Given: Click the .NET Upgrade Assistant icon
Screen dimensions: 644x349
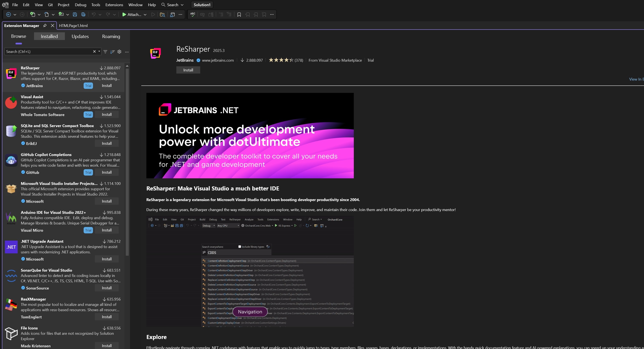Looking at the screenshot, I should tap(11, 247).
